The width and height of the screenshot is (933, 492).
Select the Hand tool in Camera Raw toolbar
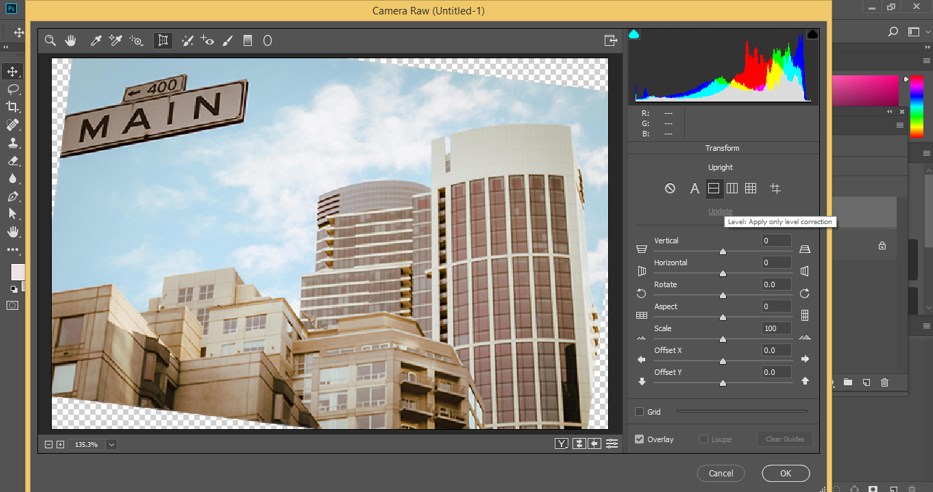(x=71, y=41)
